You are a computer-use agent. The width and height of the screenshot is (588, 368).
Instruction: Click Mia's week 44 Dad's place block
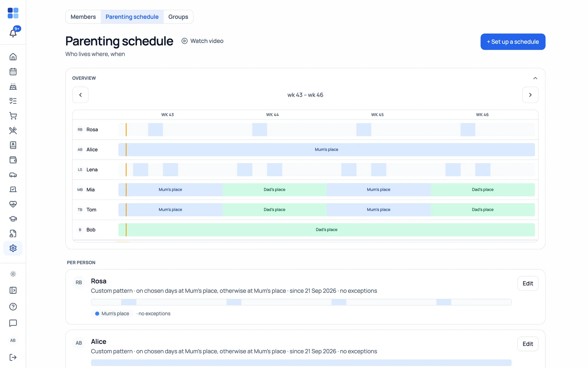coord(274,190)
